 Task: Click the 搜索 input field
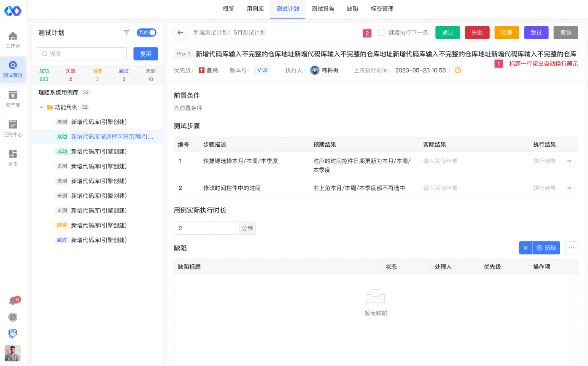(82, 54)
